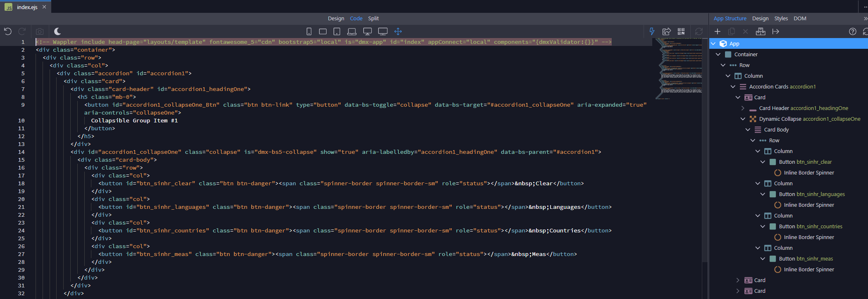Expand panel tabs with double chevron
The image size is (868, 299).
(x=866, y=19)
